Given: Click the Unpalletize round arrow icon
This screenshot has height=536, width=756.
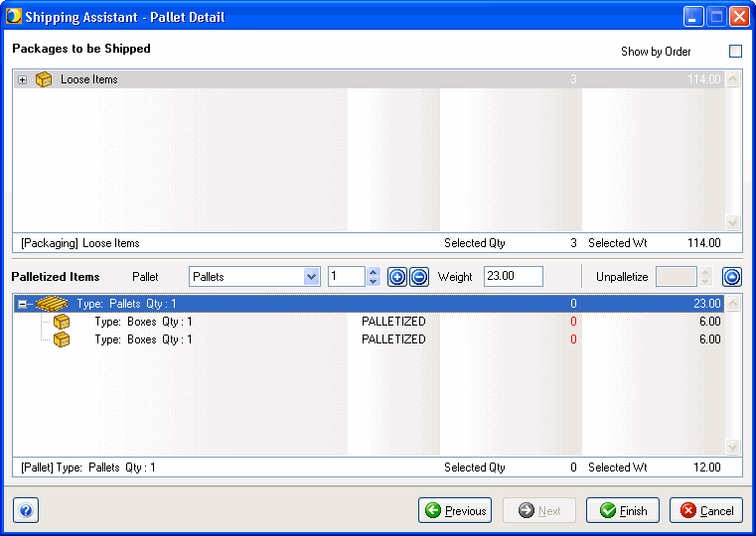Looking at the screenshot, I should 732,277.
